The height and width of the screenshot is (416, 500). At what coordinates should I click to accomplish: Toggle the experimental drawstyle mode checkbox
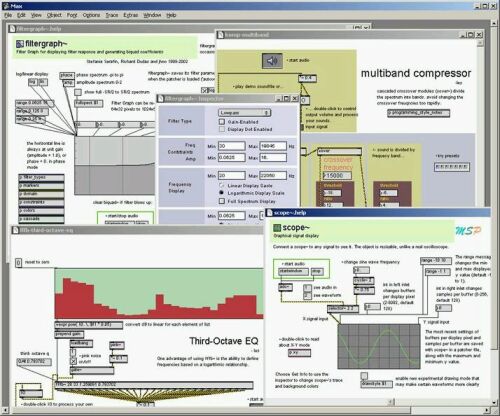364,376
